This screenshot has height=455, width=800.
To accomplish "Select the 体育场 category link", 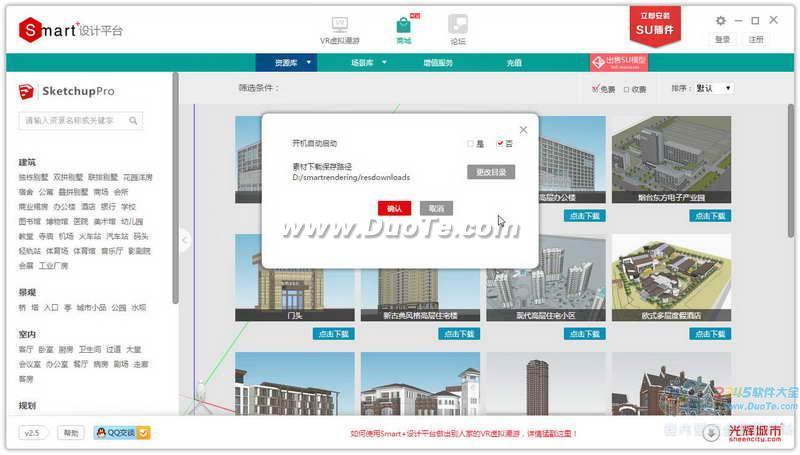I will pyautogui.click(x=57, y=251).
